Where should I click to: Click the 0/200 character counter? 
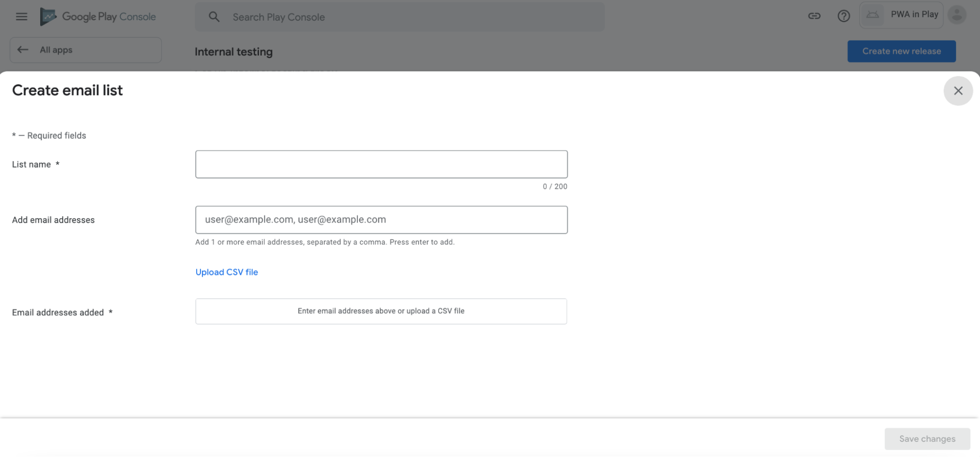tap(554, 186)
